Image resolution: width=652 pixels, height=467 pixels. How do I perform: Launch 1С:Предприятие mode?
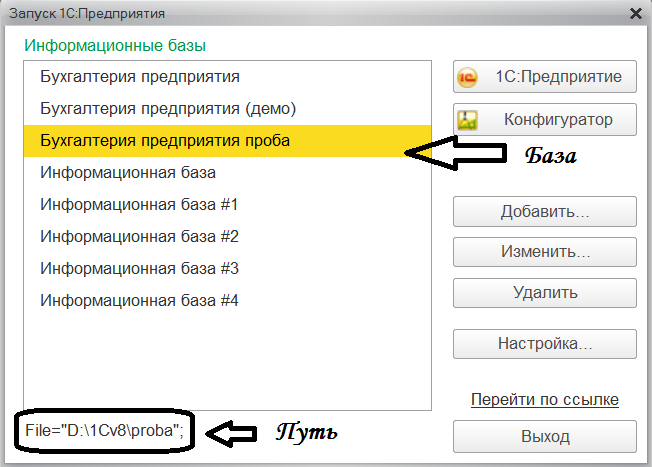pyautogui.click(x=545, y=77)
